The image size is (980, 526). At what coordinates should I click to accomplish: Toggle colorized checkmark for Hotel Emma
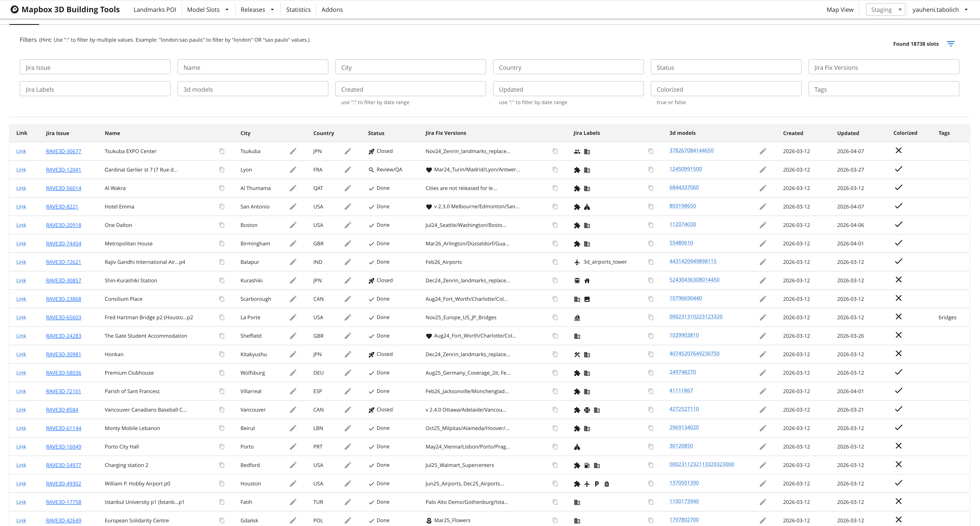pyautogui.click(x=899, y=206)
